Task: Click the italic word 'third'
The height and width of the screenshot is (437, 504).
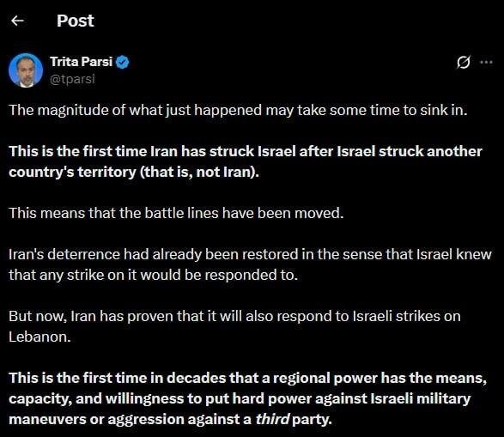Action: coord(272,419)
